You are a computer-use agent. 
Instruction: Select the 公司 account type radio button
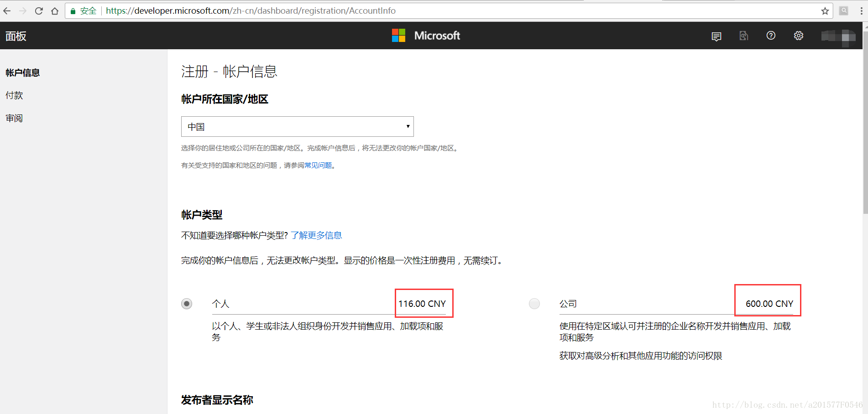click(534, 304)
